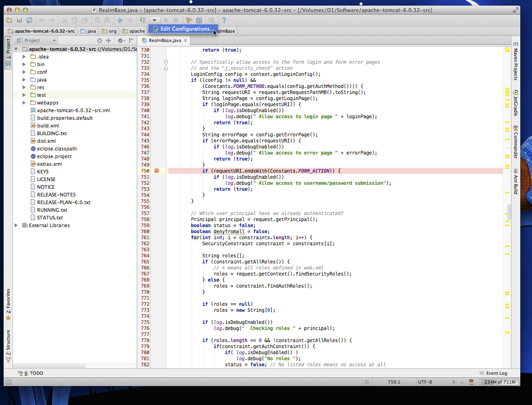
Task: Toggle the breakpoint on line 750
Action: [x=157, y=171]
